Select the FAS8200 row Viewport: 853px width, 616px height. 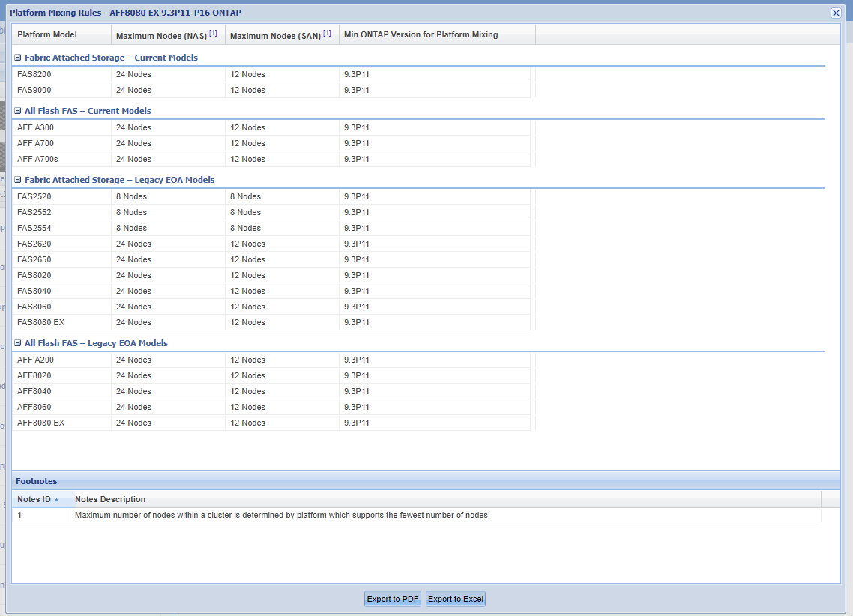pyautogui.click(x=271, y=74)
